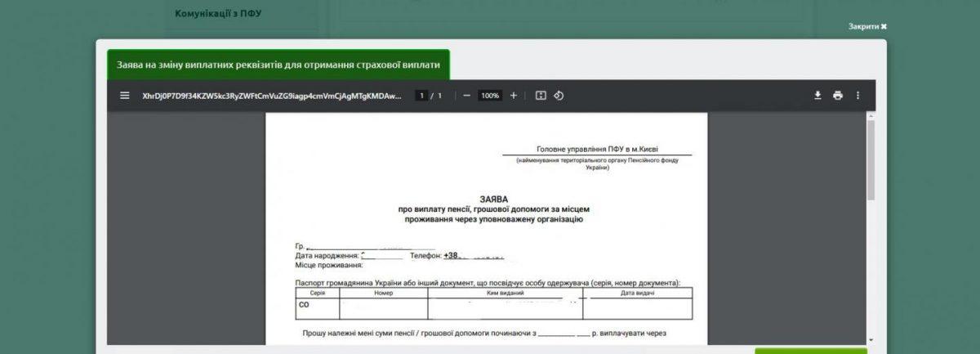Click the Місце проживання label
Viewport: 980px width, 354px height.
point(329,265)
